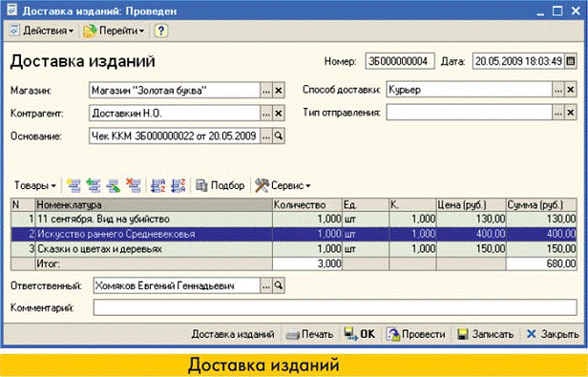This screenshot has width=588, height=377.
Task: Open the Перейти dropdown menu
Action: tap(114, 31)
